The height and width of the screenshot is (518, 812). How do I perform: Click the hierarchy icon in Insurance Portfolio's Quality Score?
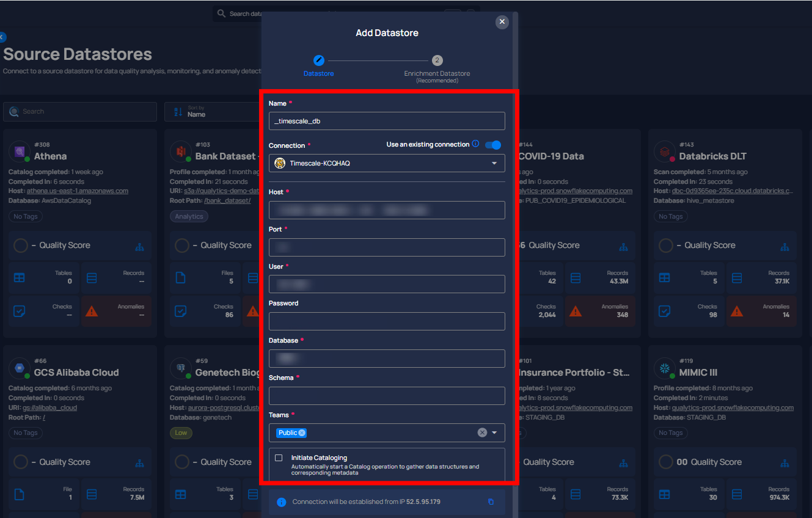(x=623, y=464)
